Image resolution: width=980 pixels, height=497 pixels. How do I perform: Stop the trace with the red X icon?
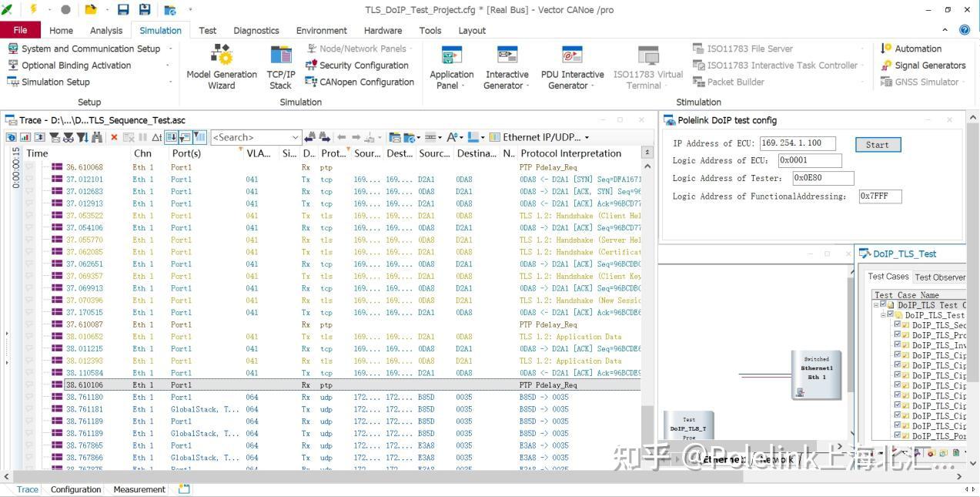113,137
